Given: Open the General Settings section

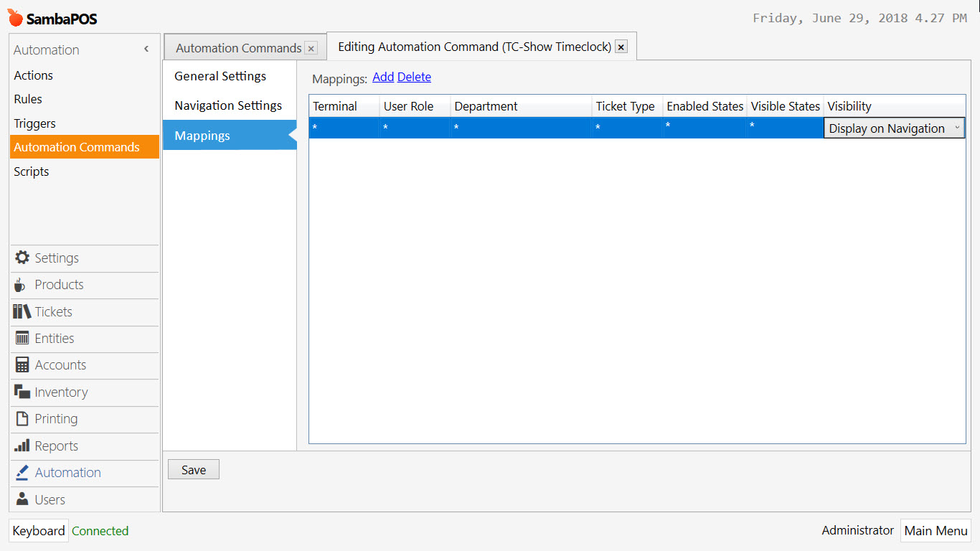Looking at the screenshot, I should click(220, 75).
